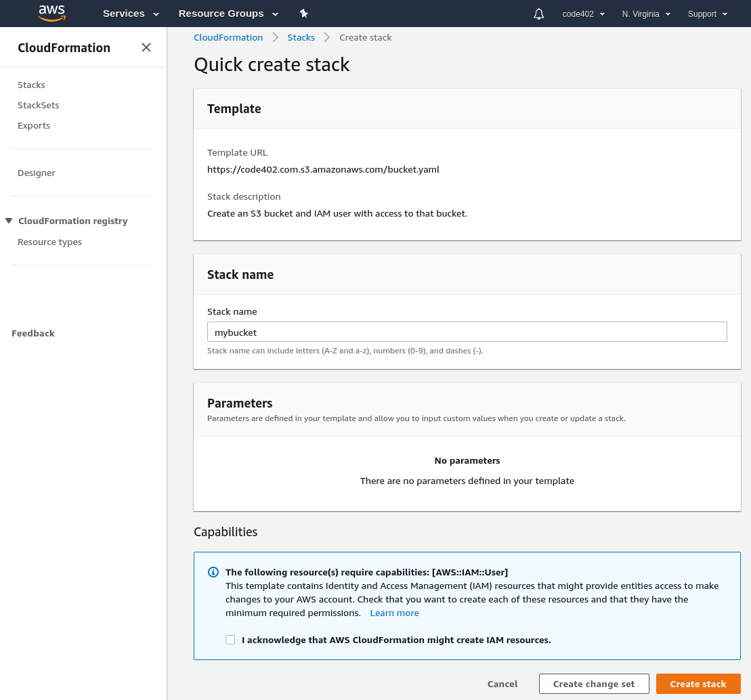751x700 pixels.
Task: Click the info icon in Capabilities box
Action: [213, 572]
